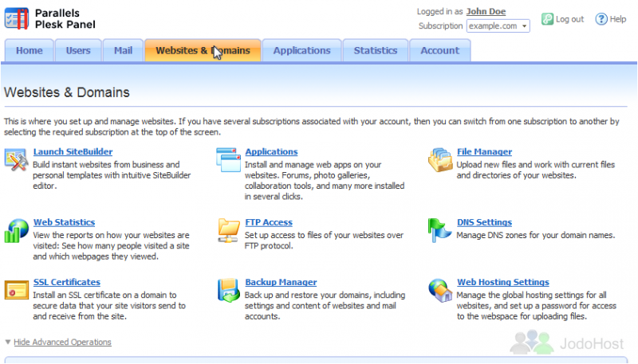
Task: Click the John Doe username link
Action: point(486,12)
